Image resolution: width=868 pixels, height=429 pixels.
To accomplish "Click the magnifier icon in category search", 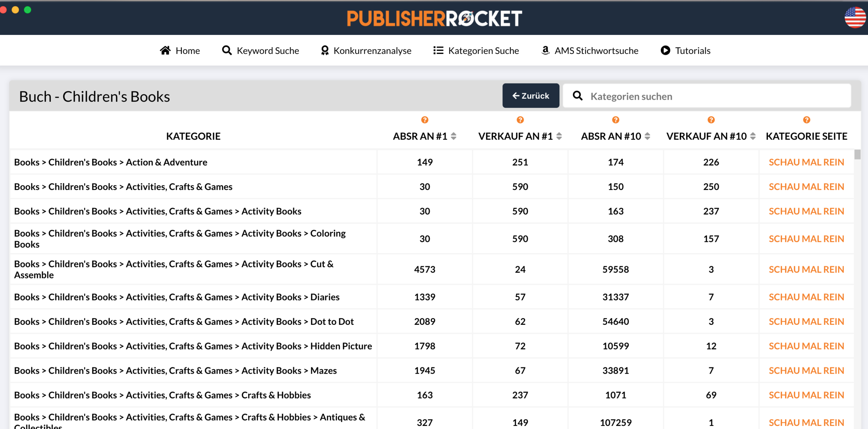I will [578, 96].
